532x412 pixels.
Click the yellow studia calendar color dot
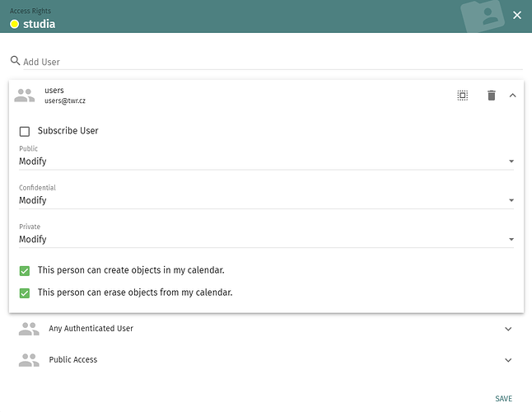point(14,24)
